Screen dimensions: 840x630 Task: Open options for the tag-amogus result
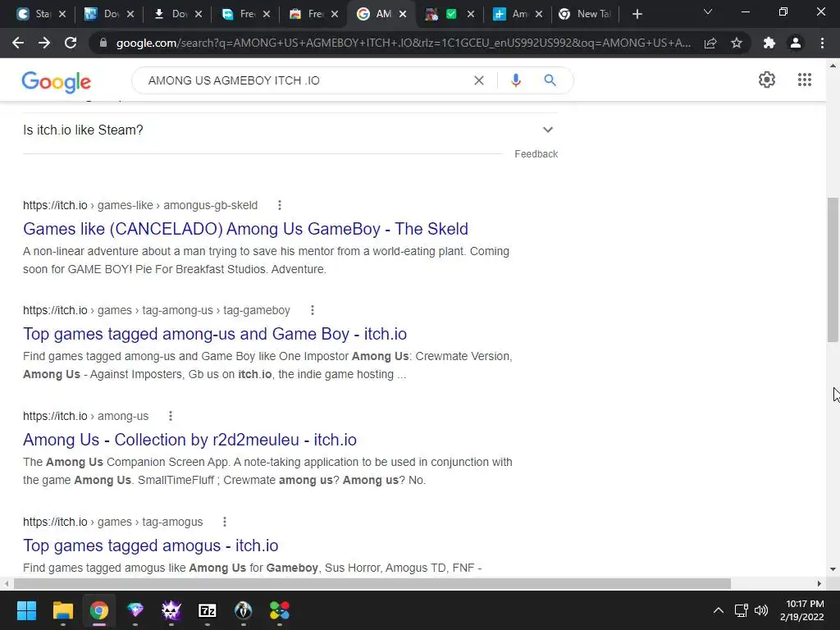tap(225, 522)
